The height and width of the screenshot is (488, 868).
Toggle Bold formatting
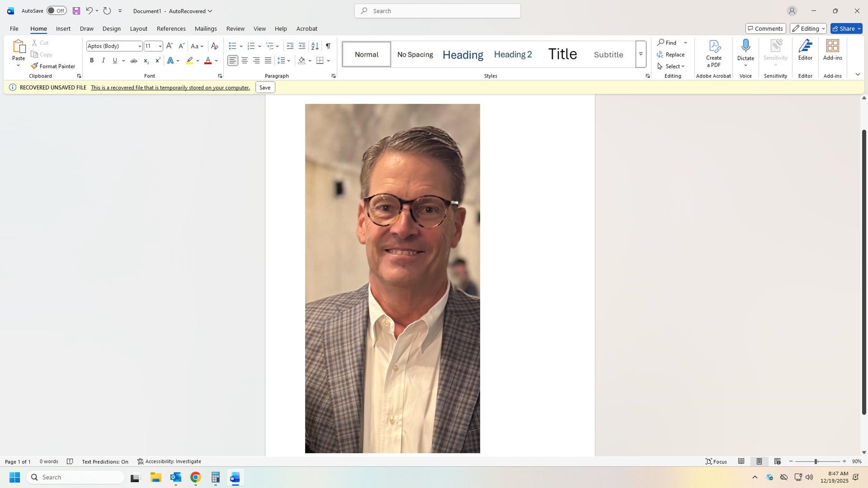tap(92, 61)
